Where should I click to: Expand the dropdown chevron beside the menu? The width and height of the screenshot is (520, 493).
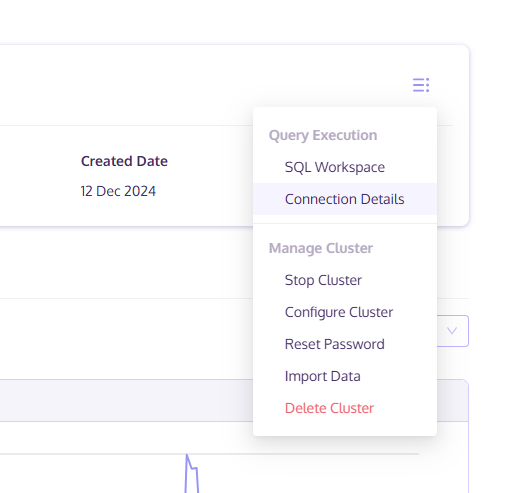pyautogui.click(x=452, y=331)
